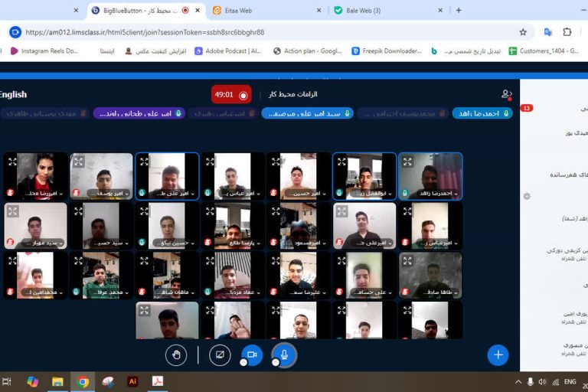Click mic status icon on حسین نیکو tile

[142, 243]
